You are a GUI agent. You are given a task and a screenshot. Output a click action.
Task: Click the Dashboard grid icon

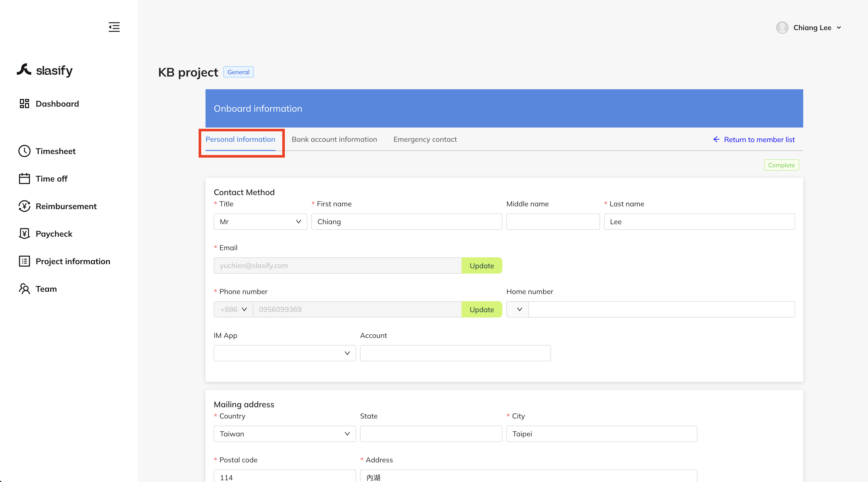pyautogui.click(x=24, y=104)
